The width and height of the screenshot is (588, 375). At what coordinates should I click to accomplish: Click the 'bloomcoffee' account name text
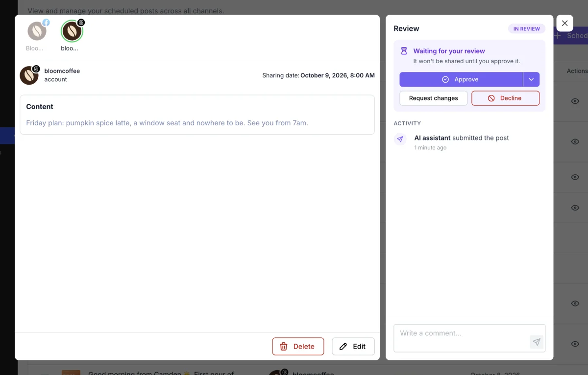(62, 71)
